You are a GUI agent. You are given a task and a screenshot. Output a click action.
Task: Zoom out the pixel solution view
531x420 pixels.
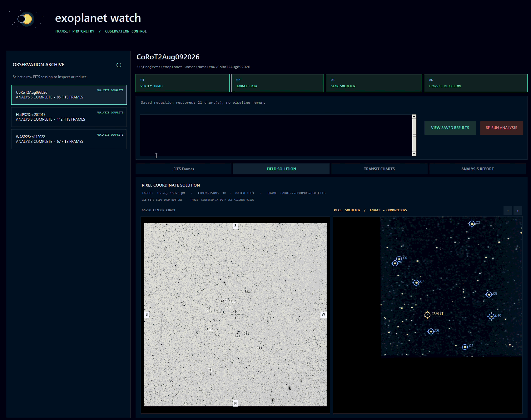pyautogui.click(x=508, y=210)
